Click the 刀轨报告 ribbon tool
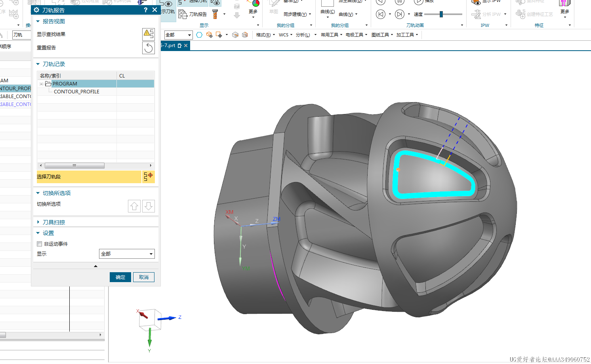 pos(193,14)
